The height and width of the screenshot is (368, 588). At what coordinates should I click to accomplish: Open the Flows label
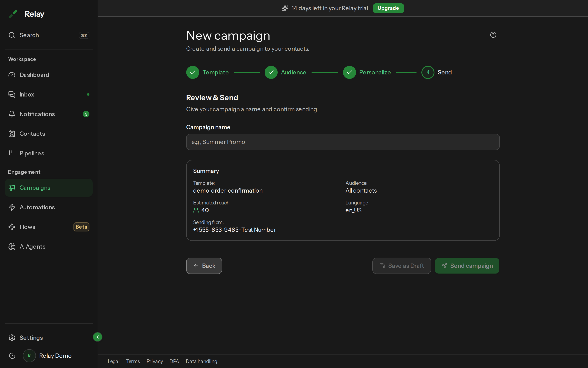point(27,227)
